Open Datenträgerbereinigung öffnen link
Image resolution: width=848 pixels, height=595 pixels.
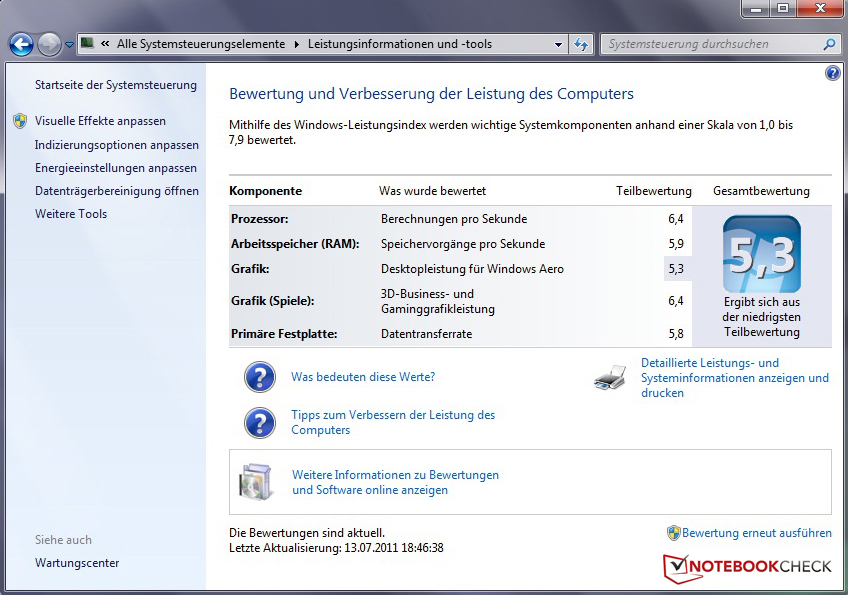[117, 191]
